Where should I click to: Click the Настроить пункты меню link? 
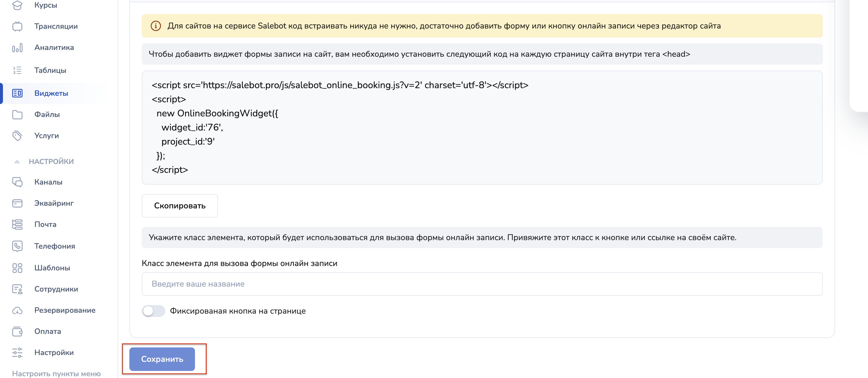[56, 373]
